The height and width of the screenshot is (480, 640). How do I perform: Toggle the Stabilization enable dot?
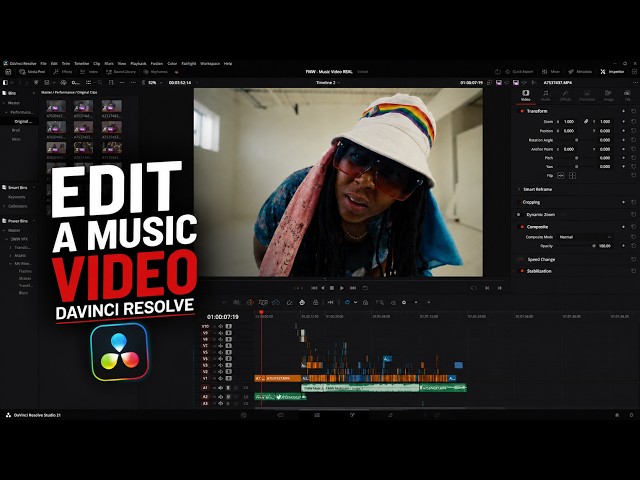click(522, 271)
